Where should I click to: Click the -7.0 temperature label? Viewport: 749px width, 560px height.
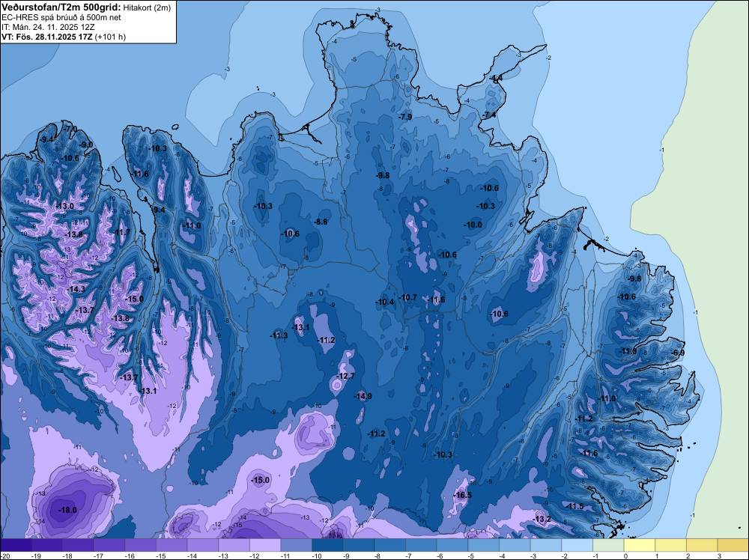point(70,130)
